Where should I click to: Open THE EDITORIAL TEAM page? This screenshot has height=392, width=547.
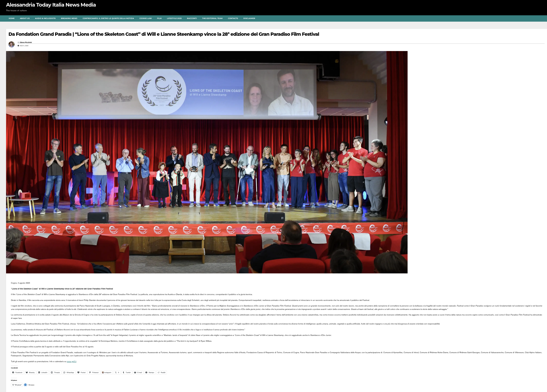212,18
